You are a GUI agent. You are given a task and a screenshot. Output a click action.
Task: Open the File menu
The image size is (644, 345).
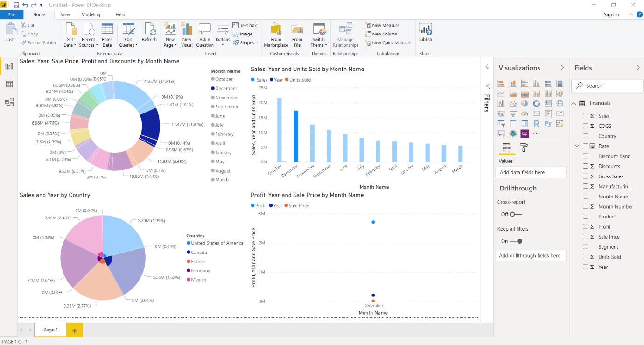[12, 14]
